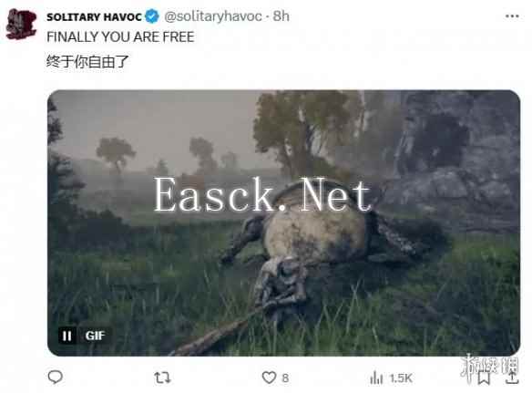
Task: Open the Solitary Havoc profile avatar
Action: click(21, 24)
